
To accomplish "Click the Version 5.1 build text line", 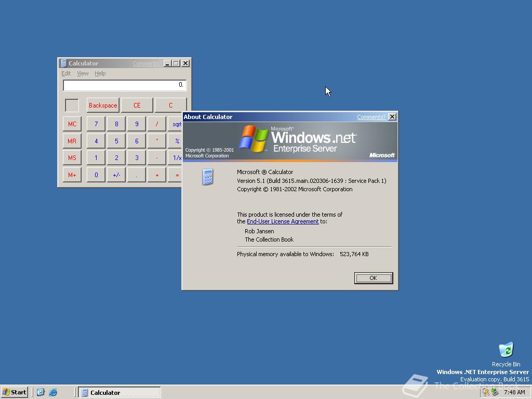I will click(x=312, y=181).
